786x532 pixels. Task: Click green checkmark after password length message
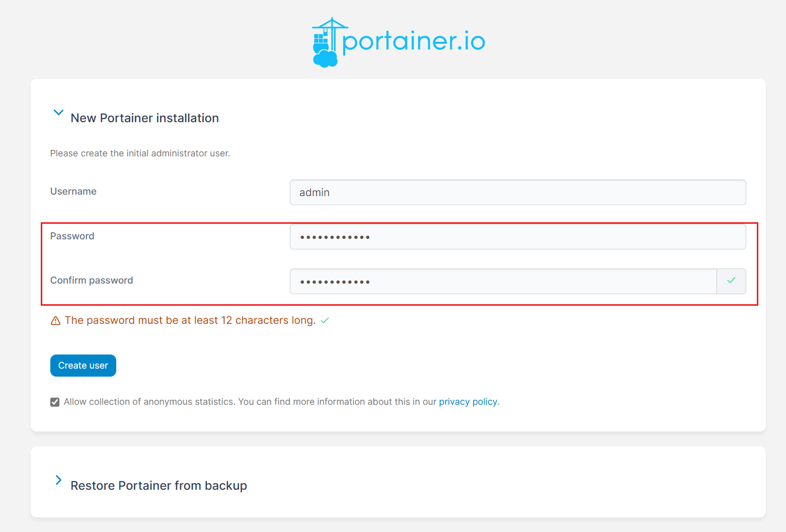[x=325, y=320]
